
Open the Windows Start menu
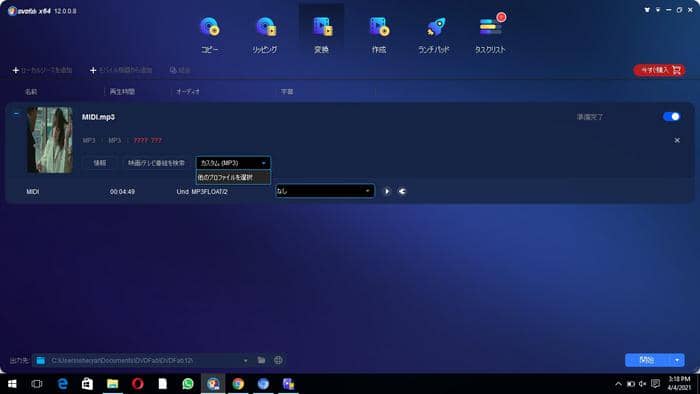coord(12,384)
